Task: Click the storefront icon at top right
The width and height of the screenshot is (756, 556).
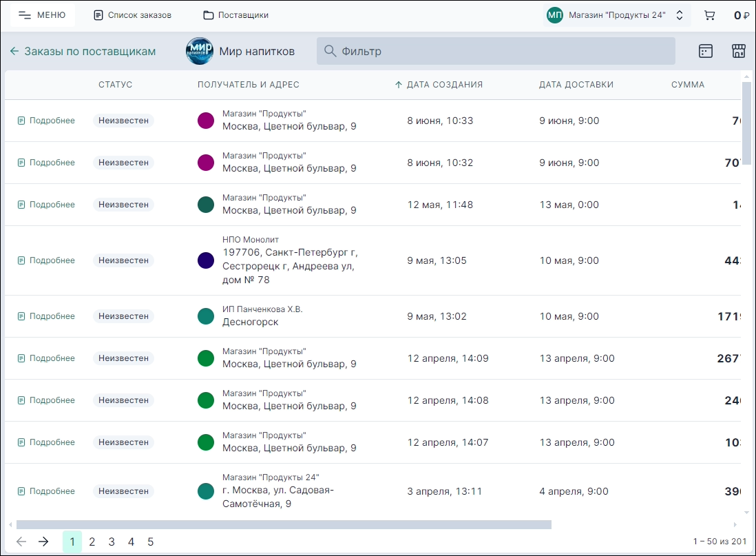Action: pyautogui.click(x=738, y=51)
